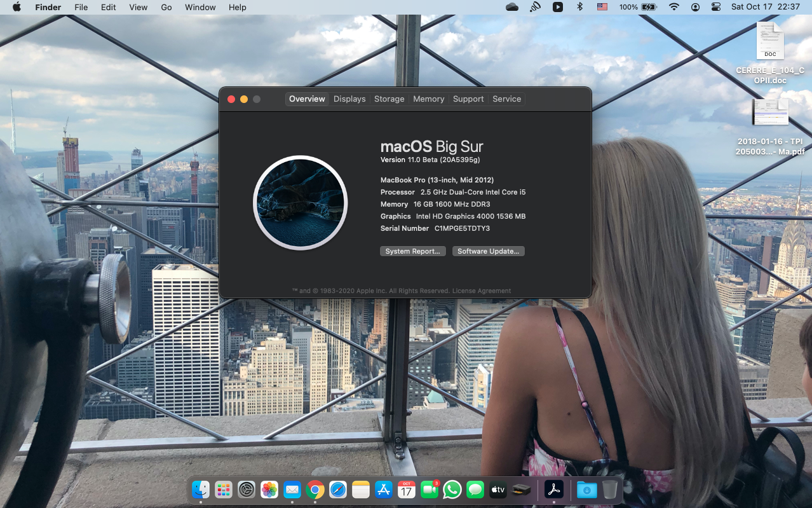
Task: Launch the App Store from Dock
Action: tap(384, 490)
